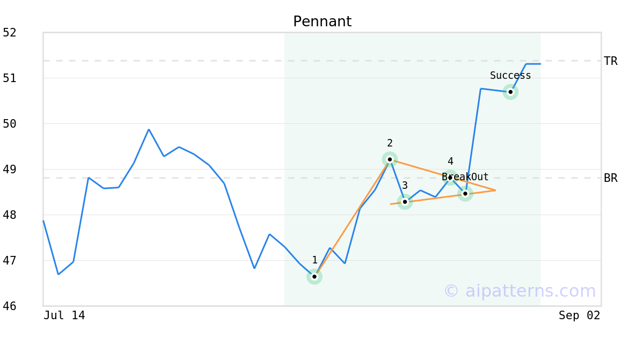The width and height of the screenshot is (644, 338).
Task: Select the Success point marker
Action: tap(510, 92)
